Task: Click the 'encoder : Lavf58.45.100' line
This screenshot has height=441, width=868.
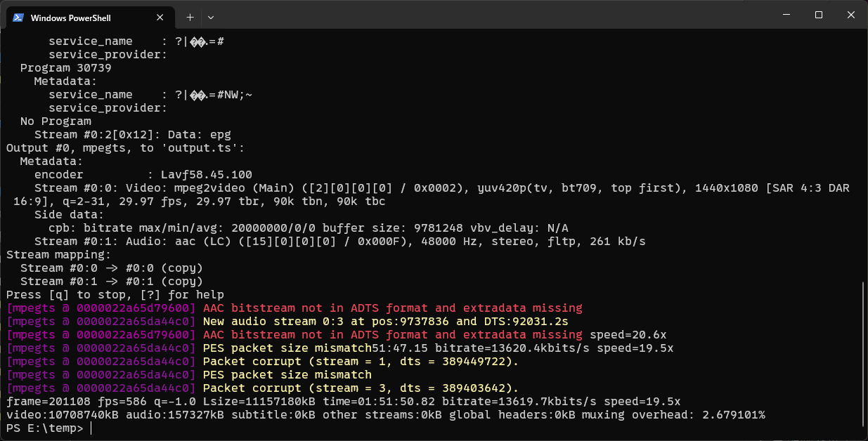Action: 143,175
